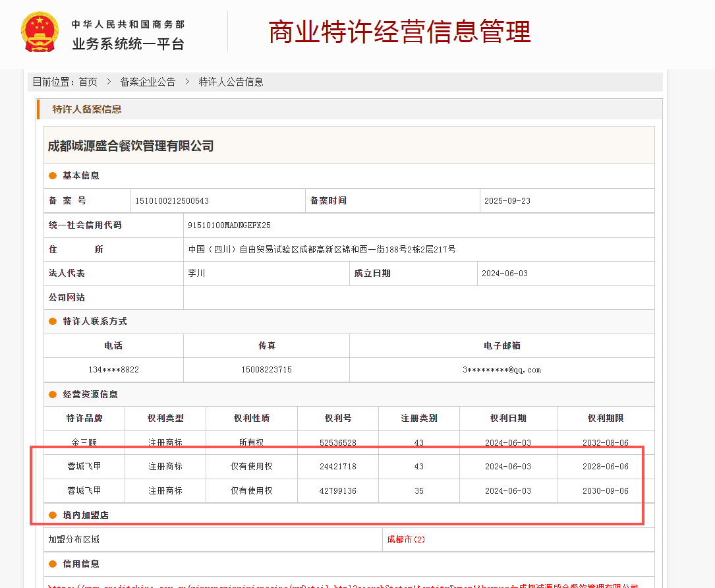Click the 经营资源信息 section header
Viewport: 715px width, 588px height.
(x=90, y=395)
